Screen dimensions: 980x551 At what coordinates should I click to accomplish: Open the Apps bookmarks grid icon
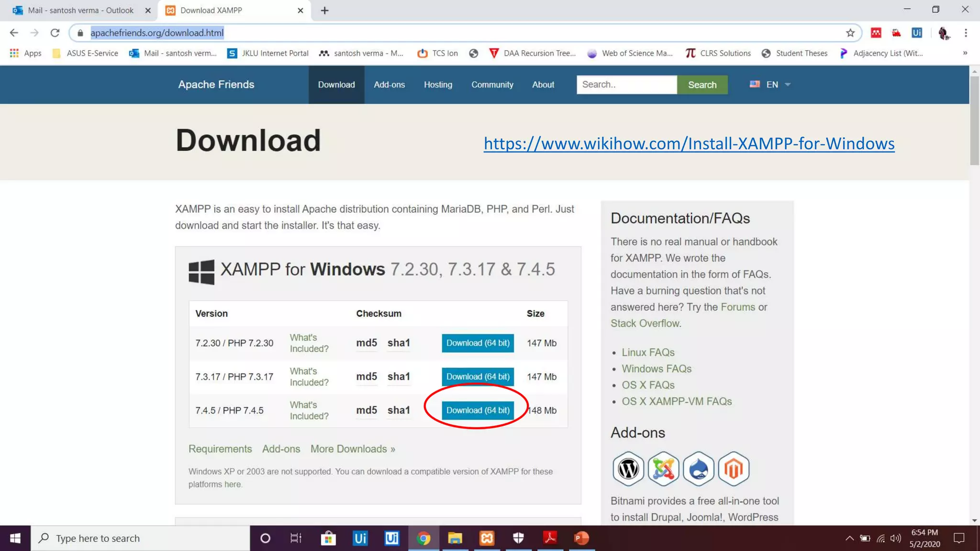[x=14, y=53]
